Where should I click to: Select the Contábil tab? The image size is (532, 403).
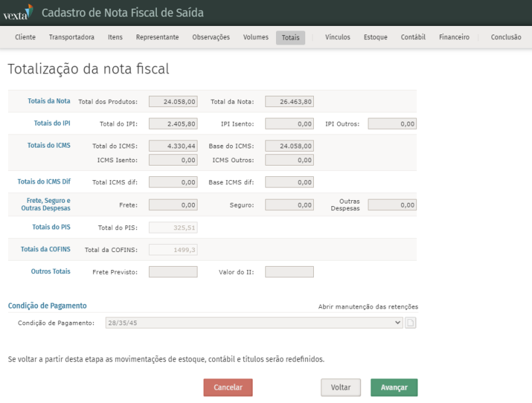tap(413, 37)
